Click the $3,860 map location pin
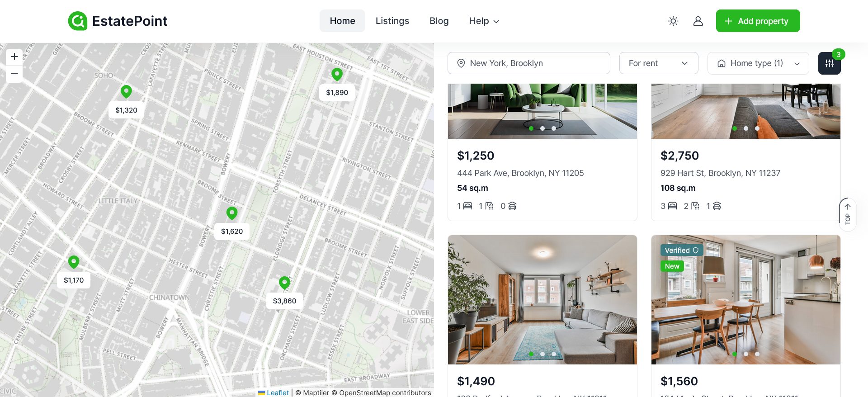 click(x=284, y=283)
